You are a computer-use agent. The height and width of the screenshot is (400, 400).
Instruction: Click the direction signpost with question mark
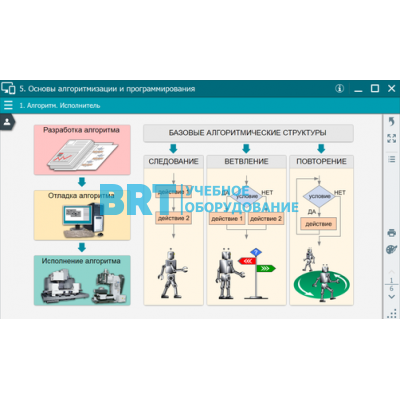coord(257,273)
